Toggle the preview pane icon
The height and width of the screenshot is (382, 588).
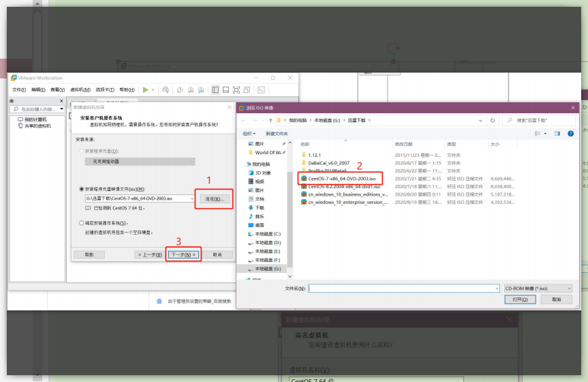pos(557,134)
